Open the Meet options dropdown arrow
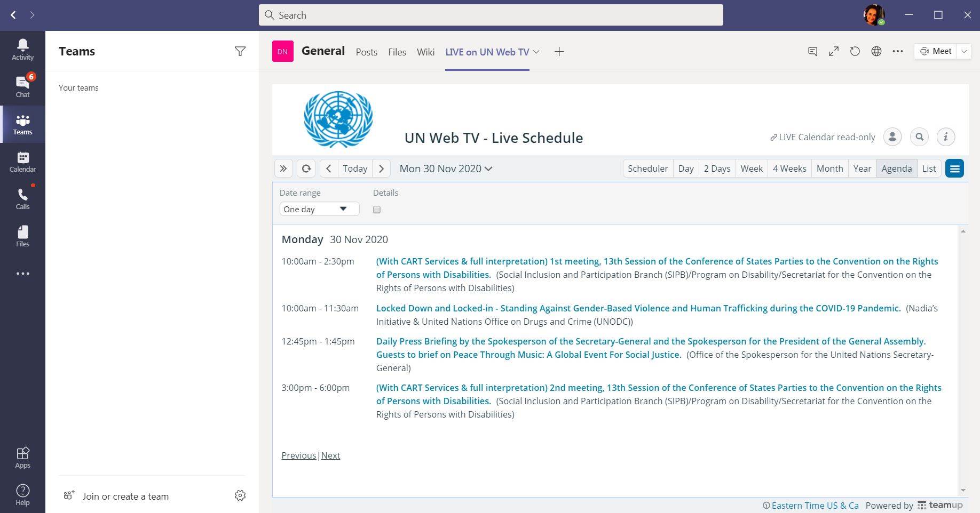This screenshot has width=980, height=513. coord(964,51)
